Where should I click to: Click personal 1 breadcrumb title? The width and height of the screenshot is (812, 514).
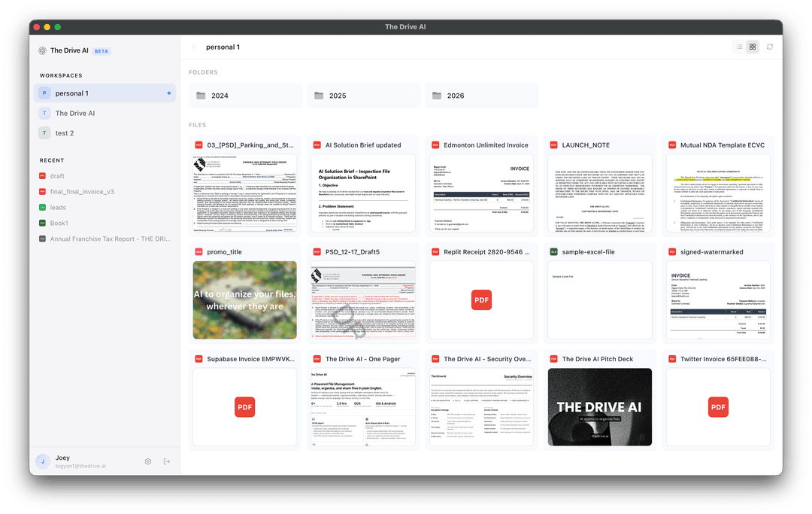click(223, 47)
